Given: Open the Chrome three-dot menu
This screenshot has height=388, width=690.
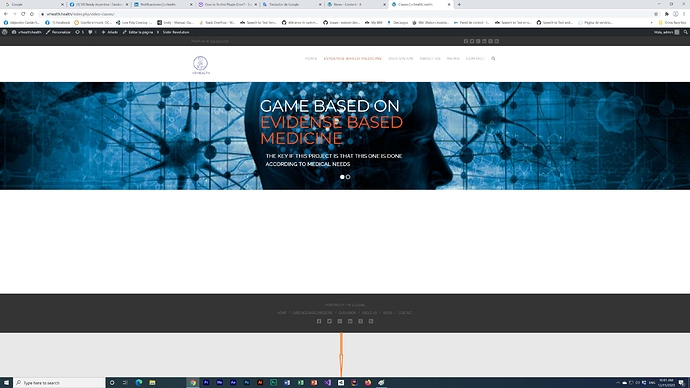Looking at the screenshot, I should pos(684,14).
